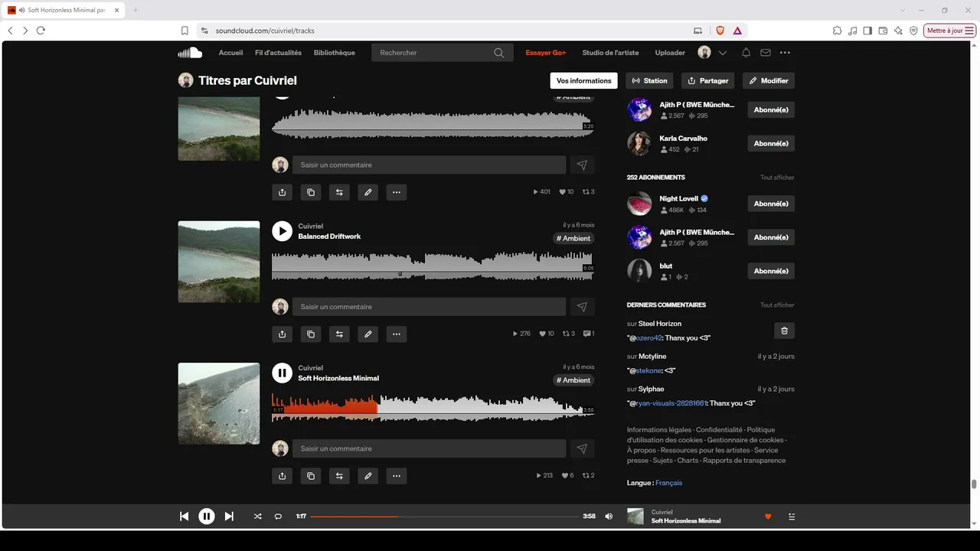This screenshot has height=551, width=980.
Task: Bookmark this page in the address bar
Action: pos(185,31)
